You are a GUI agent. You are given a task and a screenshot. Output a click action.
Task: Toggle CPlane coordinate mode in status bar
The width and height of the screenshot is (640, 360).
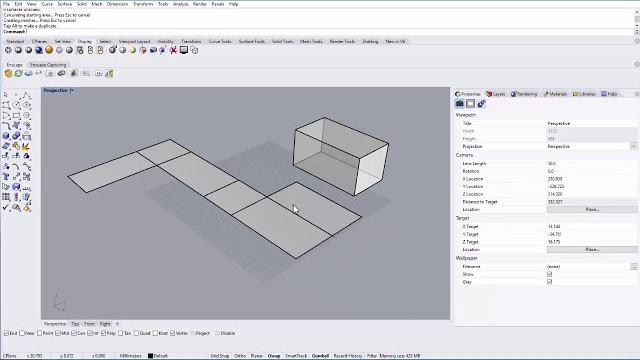pos(10,356)
